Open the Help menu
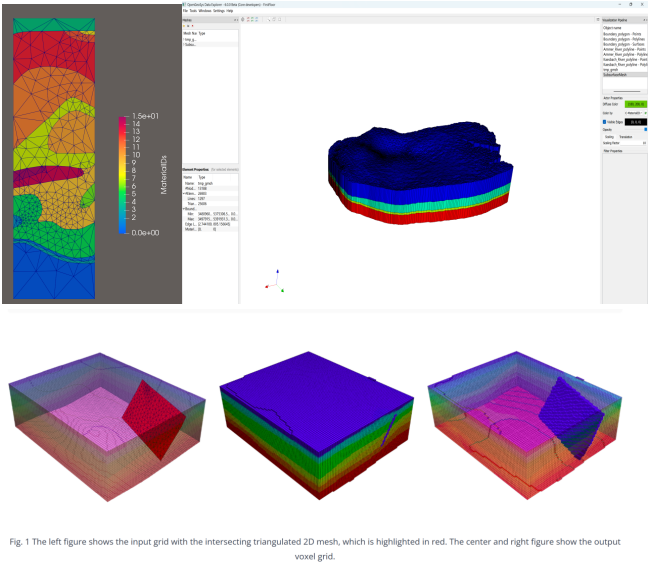The width and height of the screenshot is (661, 563). [x=229, y=11]
